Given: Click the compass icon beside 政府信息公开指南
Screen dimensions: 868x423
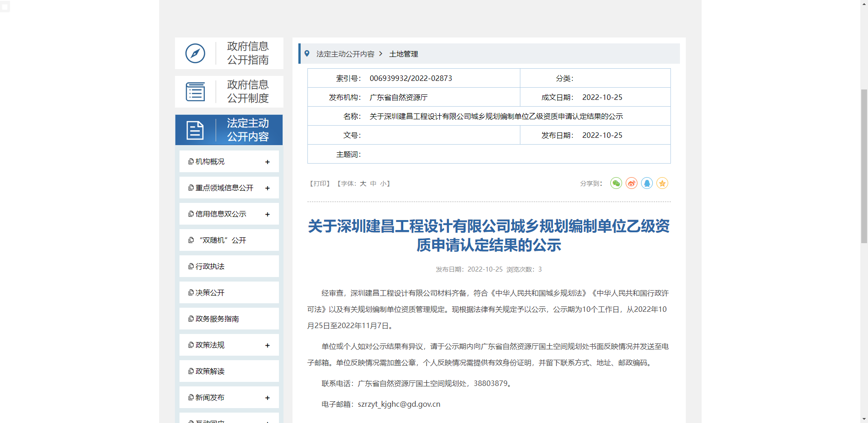Looking at the screenshot, I should 195,53.
